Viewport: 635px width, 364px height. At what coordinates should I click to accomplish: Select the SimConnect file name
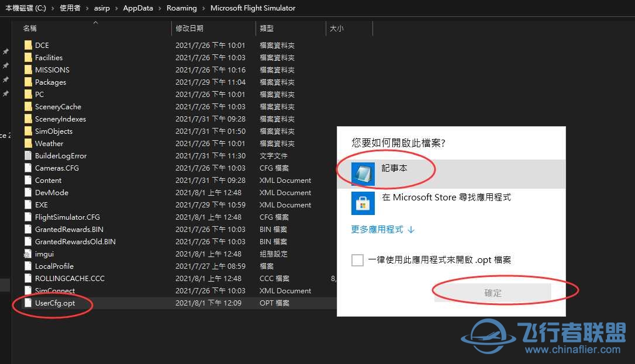tap(55, 291)
